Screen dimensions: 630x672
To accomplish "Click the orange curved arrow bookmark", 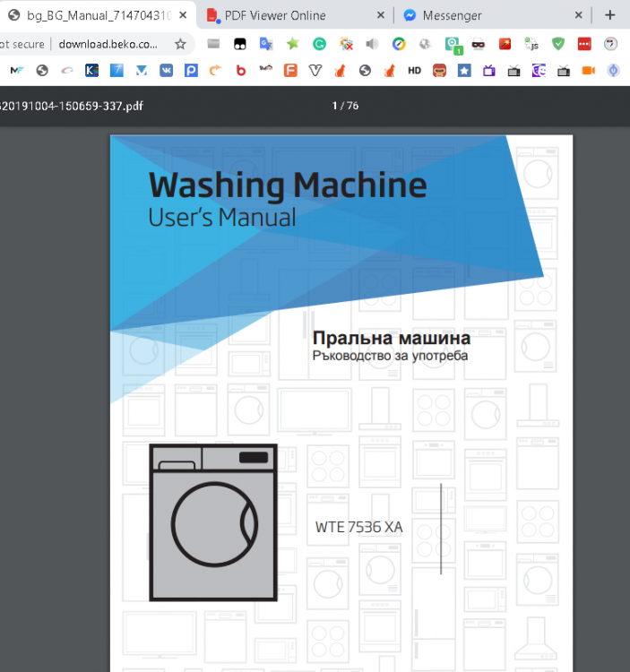I will pyautogui.click(x=216, y=70).
